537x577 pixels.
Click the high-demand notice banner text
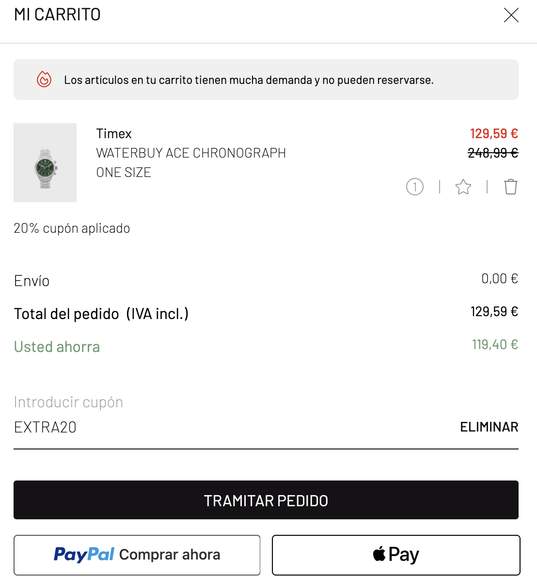pyautogui.click(x=249, y=80)
